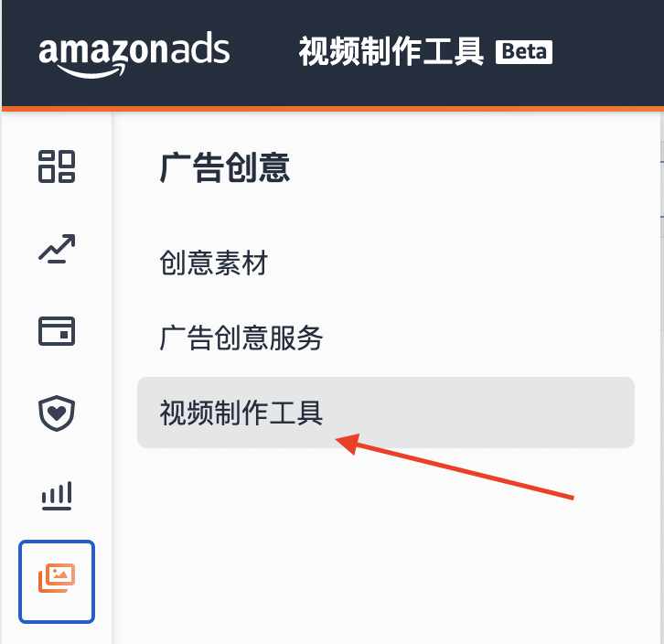Click the white Beta badge
The width and height of the screenshot is (664, 644).
coord(524,52)
